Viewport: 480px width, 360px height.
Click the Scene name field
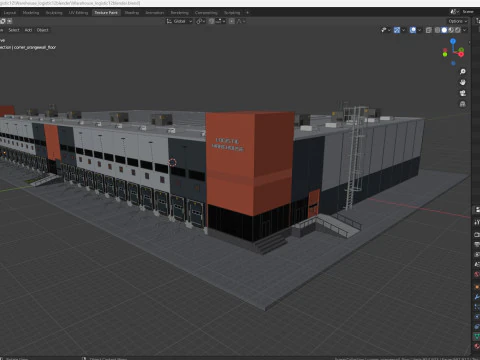468,12
